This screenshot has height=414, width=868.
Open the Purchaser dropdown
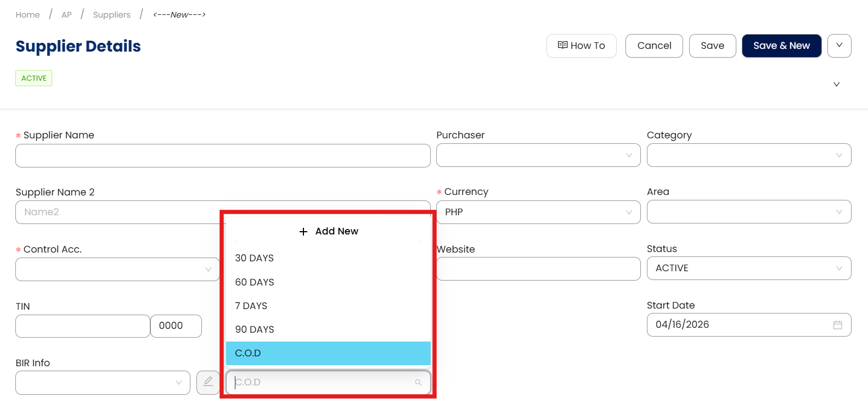point(538,155)
